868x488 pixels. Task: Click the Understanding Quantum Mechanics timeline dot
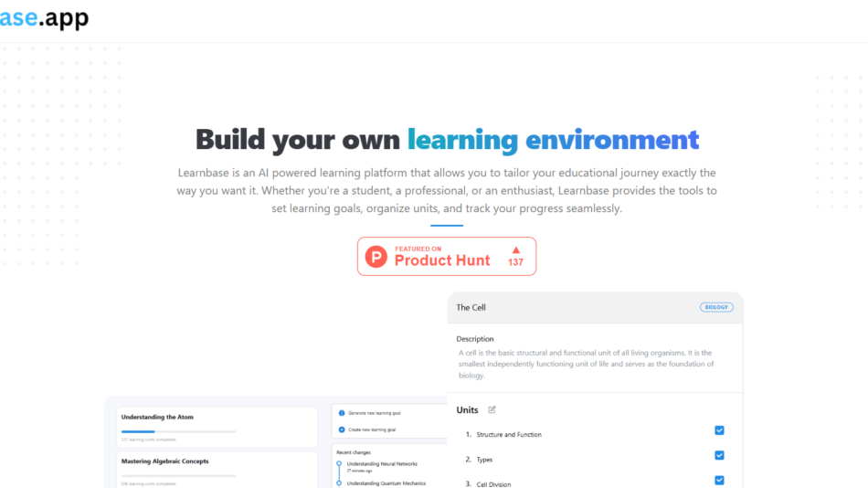[339, 483]
